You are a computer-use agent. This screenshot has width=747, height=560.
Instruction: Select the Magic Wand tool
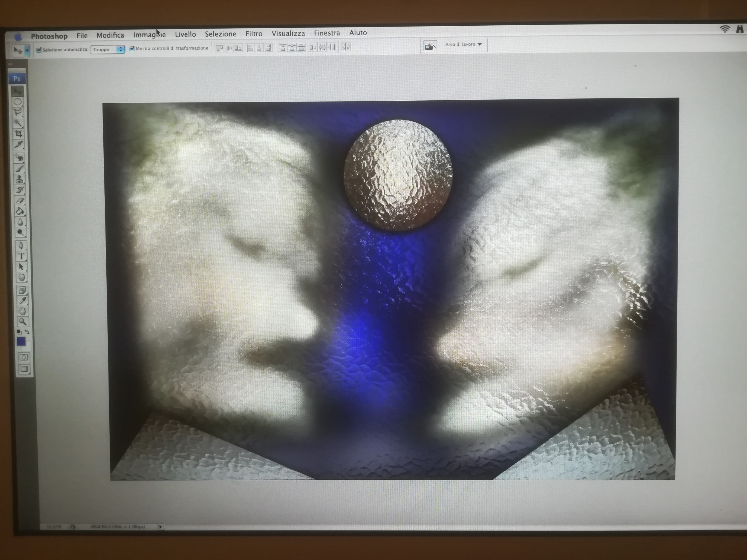18,123
